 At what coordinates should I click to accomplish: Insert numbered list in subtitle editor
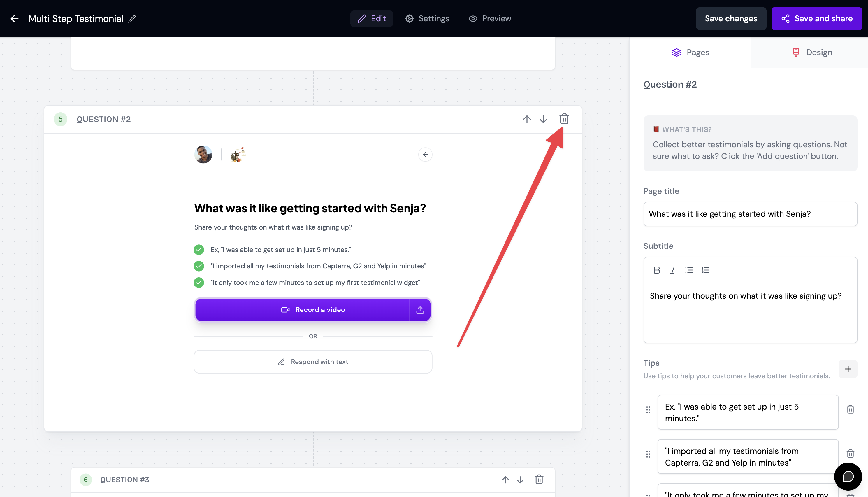705,270
